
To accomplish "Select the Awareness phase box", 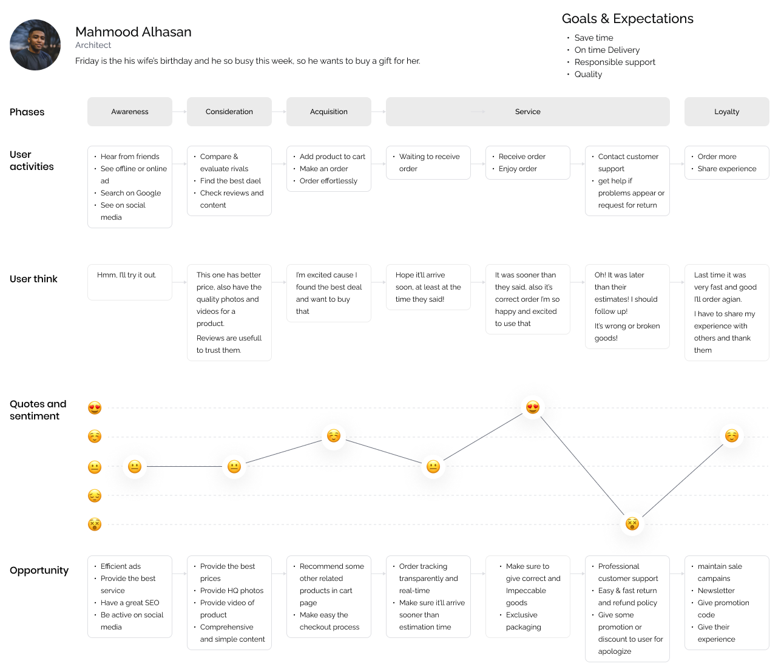I will tap(130, 112).
